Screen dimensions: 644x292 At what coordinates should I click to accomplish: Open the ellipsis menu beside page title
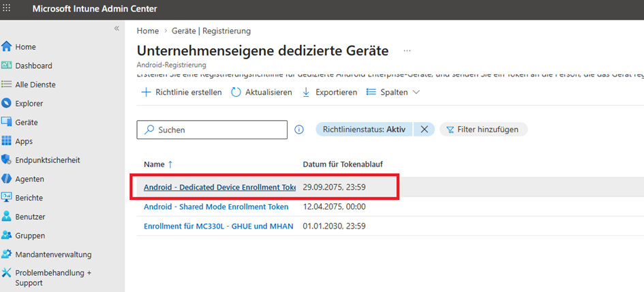pos(407,50)
